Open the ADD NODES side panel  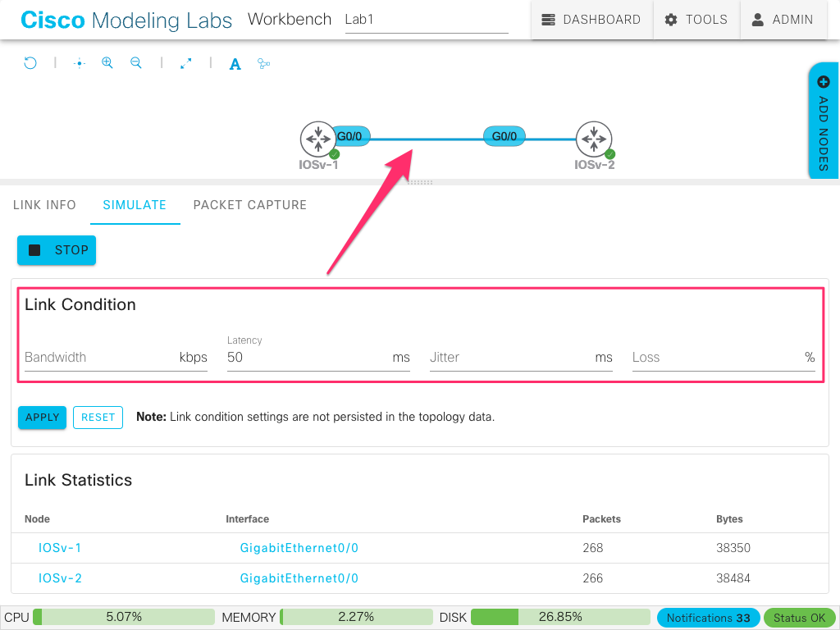tap(824, 122)
